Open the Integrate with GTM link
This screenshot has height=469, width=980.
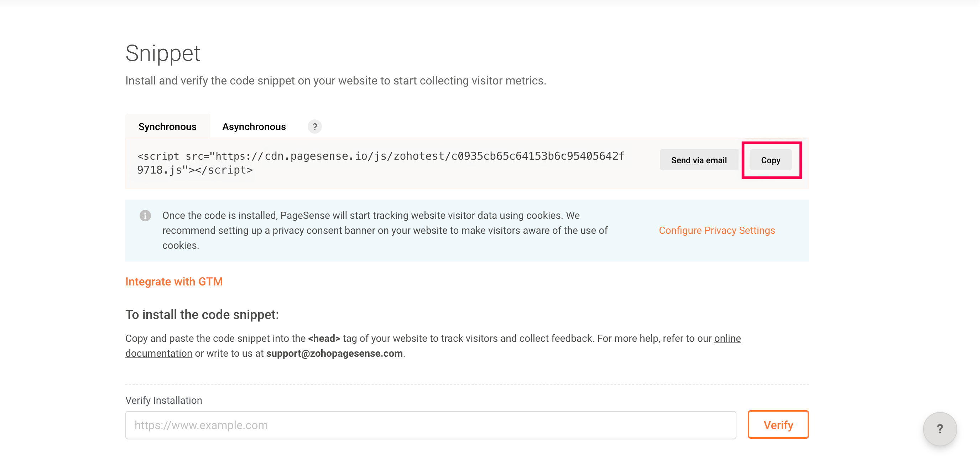[x=174, y=282]
